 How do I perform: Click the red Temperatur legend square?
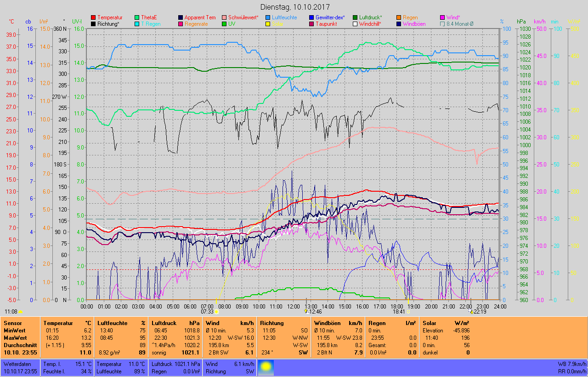tap(94, 17)
